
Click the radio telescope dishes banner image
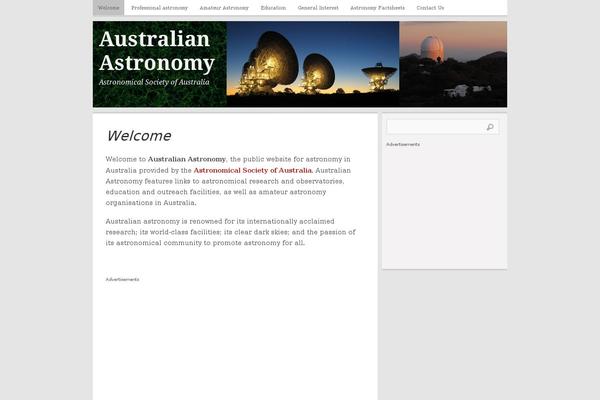pyautogui.click(x=313, y=64)
